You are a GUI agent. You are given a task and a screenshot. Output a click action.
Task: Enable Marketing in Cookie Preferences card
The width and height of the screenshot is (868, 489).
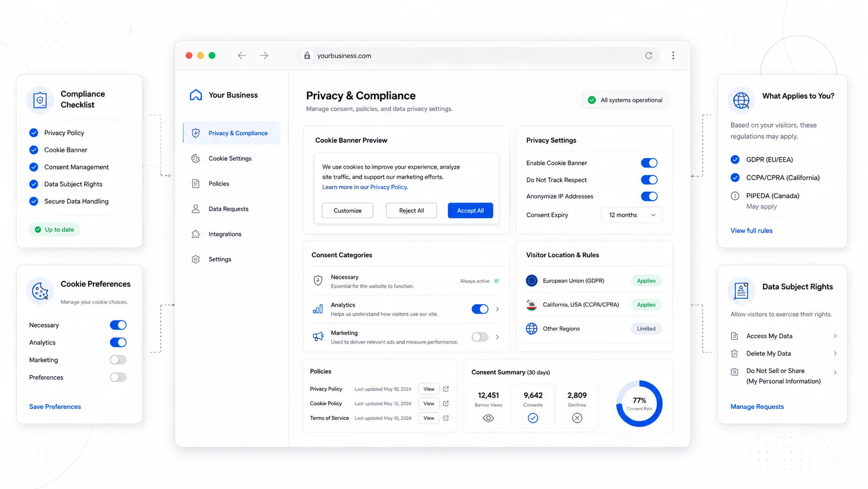[x=118, y=360]
